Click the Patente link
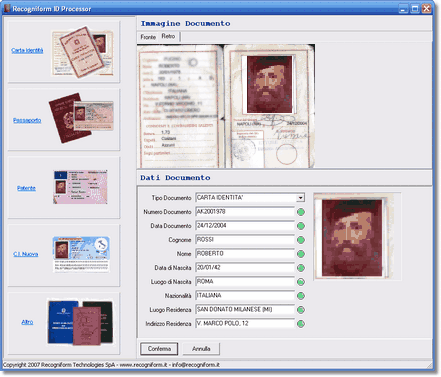441x377 pixels. tap(26, 188)
